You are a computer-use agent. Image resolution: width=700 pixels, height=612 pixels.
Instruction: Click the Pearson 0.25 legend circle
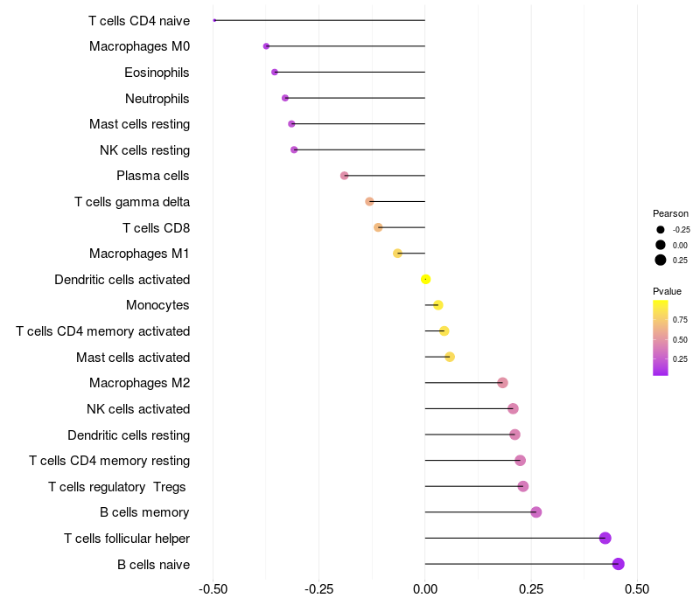click(661, 260)
